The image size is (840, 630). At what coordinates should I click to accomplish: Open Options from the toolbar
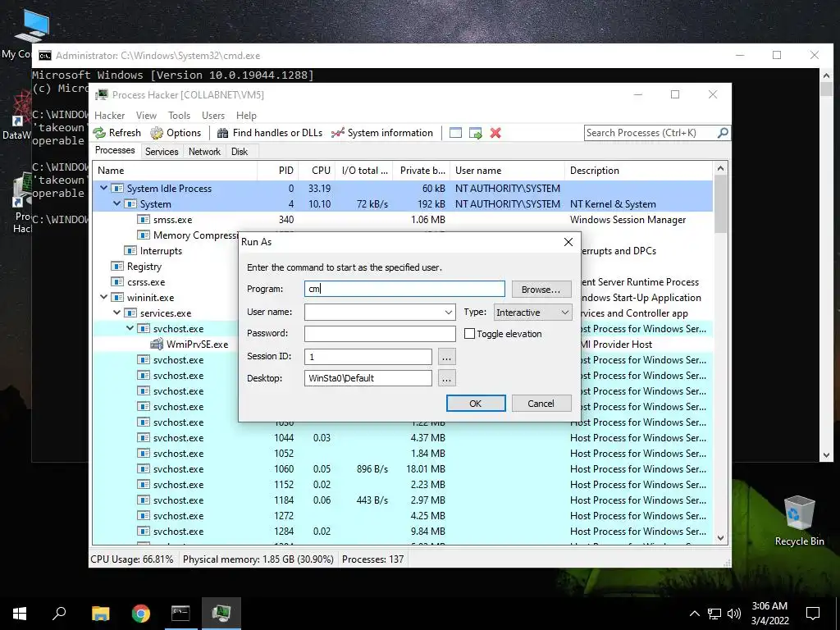[x=176, y=133]
